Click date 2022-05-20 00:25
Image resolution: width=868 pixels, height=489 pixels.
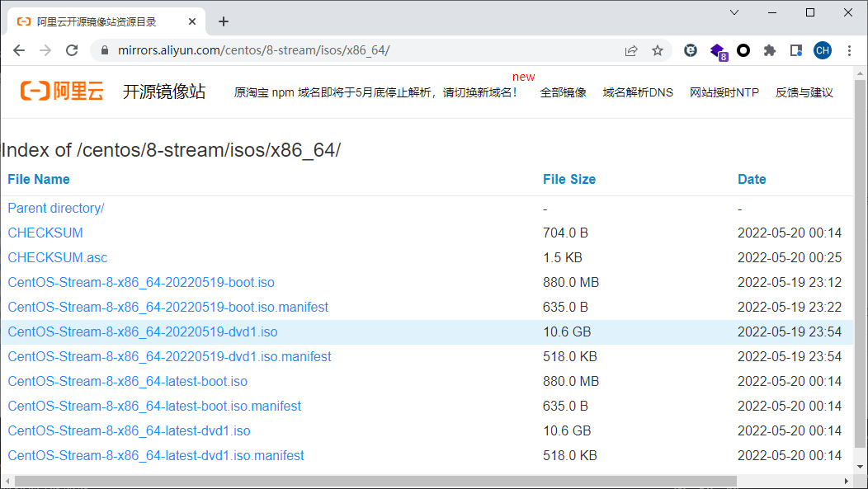[790, 258]
